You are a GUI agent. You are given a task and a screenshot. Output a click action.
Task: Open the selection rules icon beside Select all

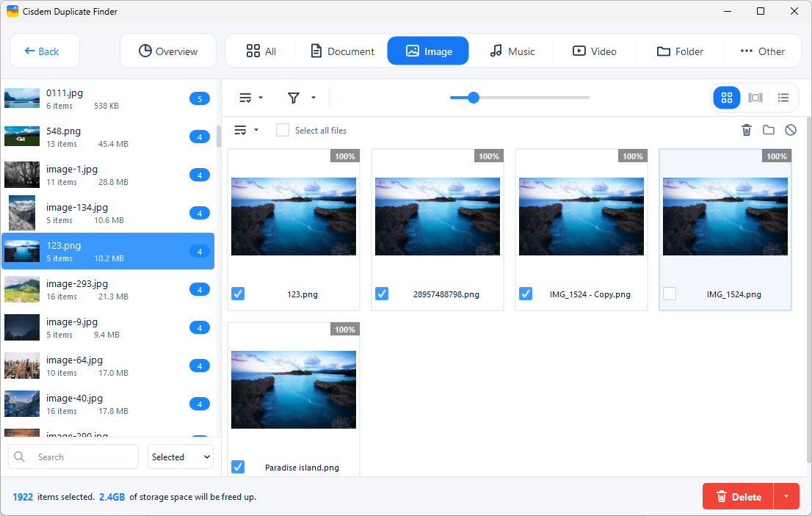point(240,130)
